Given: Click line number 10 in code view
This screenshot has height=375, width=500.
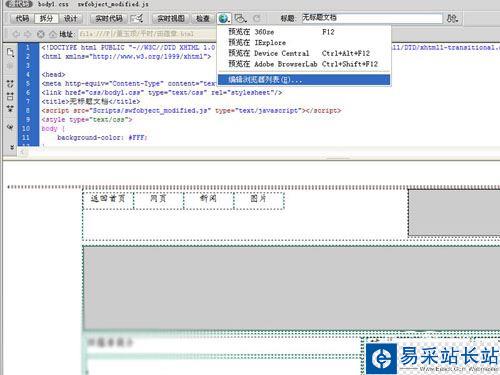Looking at the screenshot, I should tap(26, 128).
